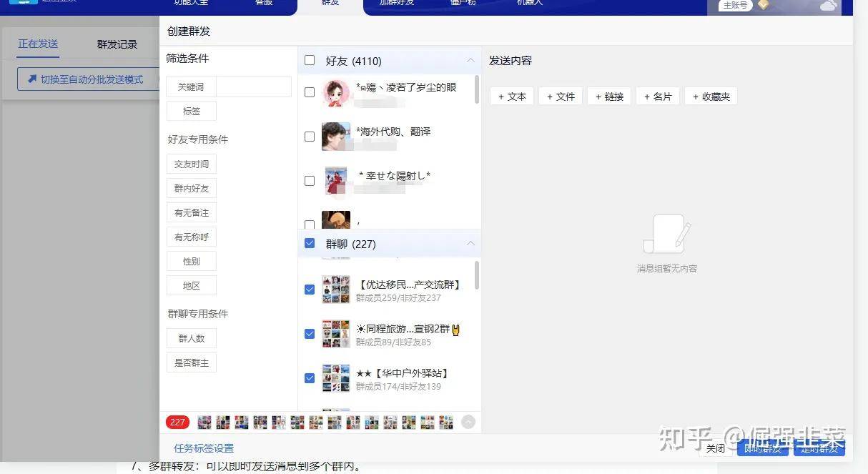Click the 筛选条件 heading
The height and width of the screenshot is (474, 868).
click(187, 59)
